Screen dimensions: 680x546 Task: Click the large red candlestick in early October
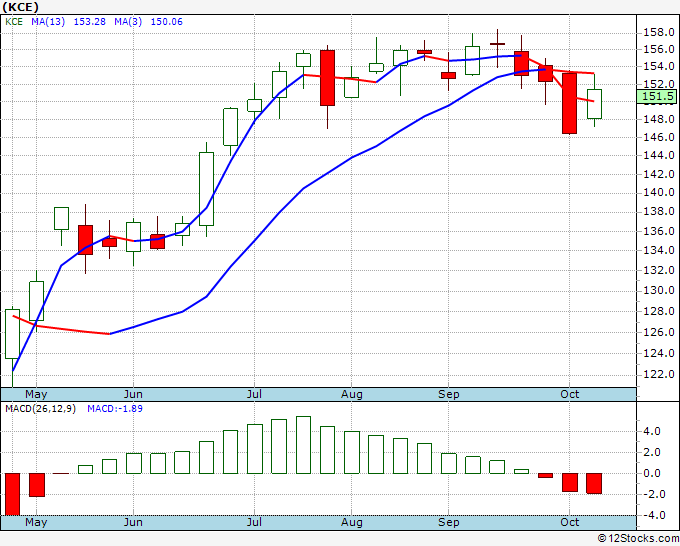click(569, 103)
